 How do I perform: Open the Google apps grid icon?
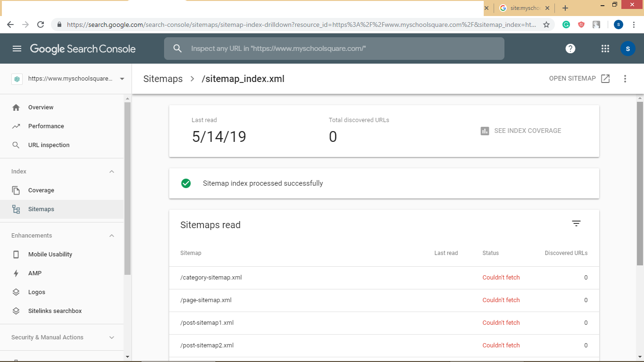point(605,49)
